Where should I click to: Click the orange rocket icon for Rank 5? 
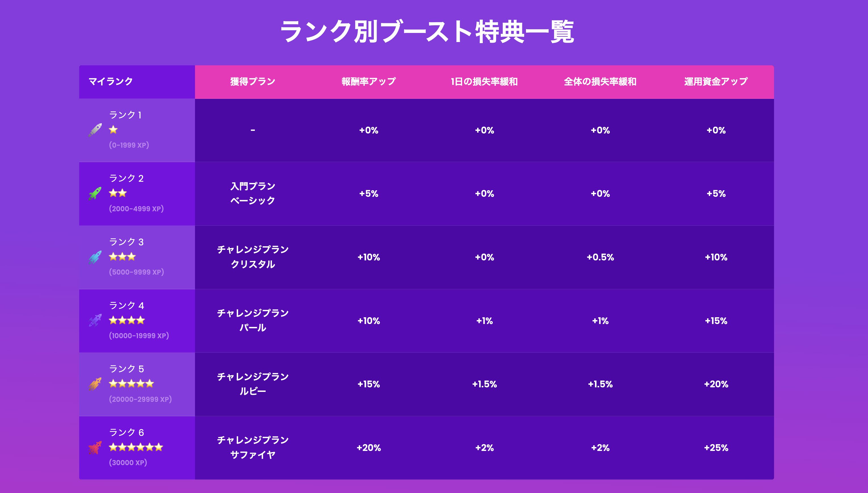pyautogui.click(x=95, y=384)
